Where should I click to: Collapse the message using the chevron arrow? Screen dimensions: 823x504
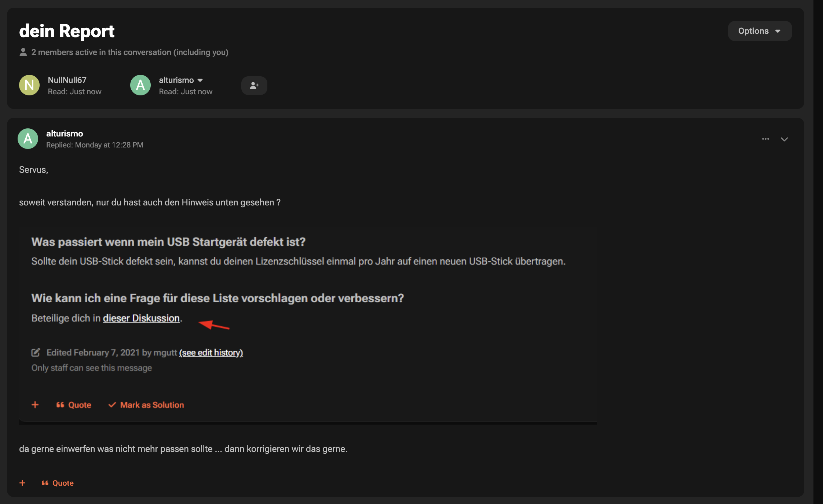pos(784,139)
